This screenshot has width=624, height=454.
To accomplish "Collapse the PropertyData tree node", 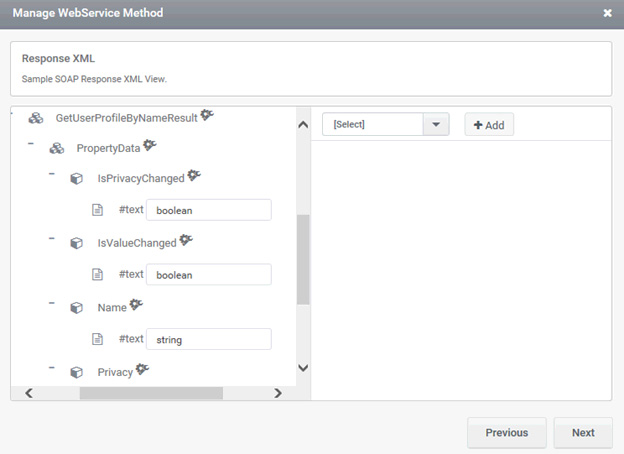I will 31,143.
